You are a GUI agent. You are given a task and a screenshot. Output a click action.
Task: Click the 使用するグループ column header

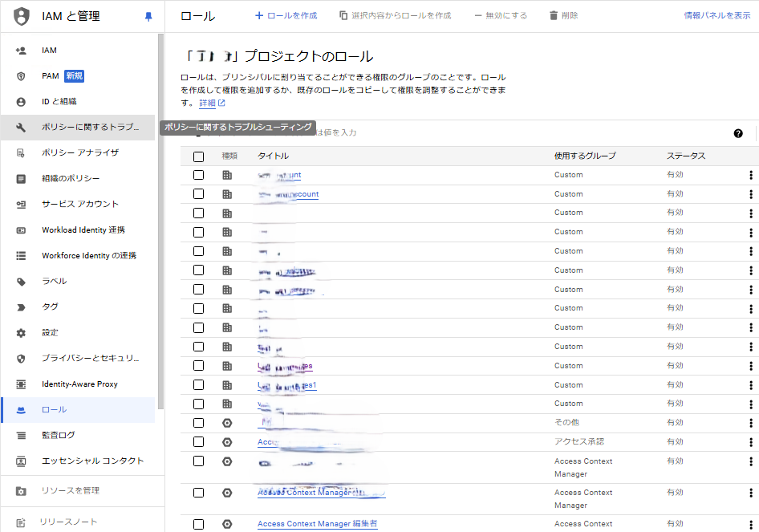(x=585, y=156)
